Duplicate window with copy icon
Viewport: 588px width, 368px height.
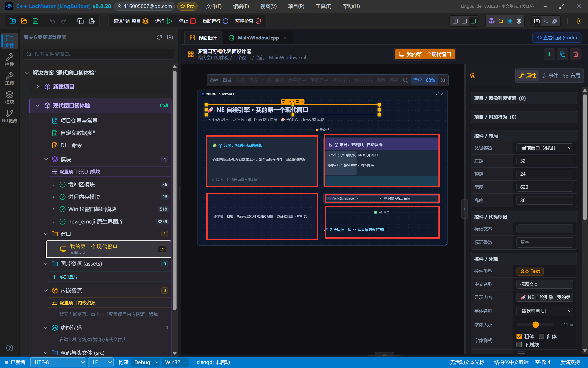point(562,54)
